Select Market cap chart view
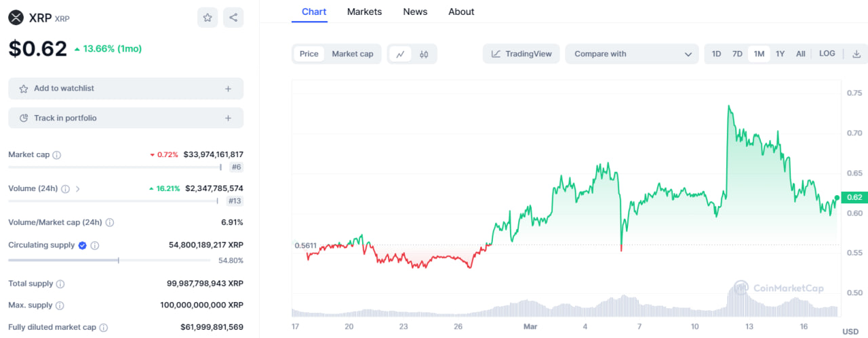Image resolution: width=868 pixels, height=338 pixels. [x=353, y=54]
